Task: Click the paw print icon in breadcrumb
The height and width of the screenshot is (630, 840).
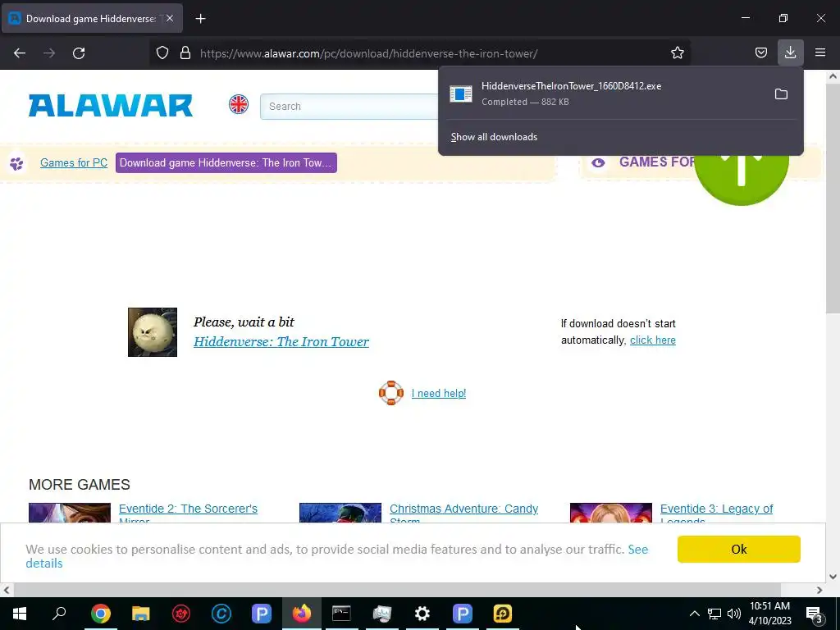Action: click(x=16, y=163)
